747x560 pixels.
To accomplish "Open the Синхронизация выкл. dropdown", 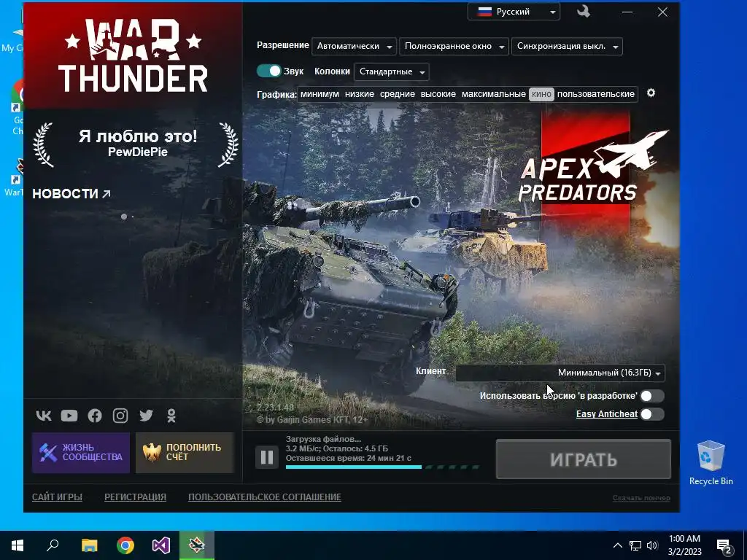I will [567, 46].
